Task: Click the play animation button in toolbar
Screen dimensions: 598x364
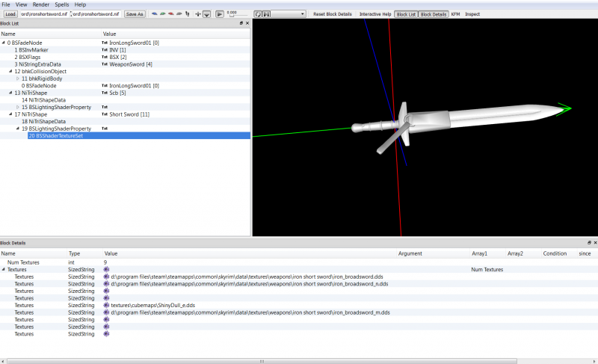Action: pos(219,14)
